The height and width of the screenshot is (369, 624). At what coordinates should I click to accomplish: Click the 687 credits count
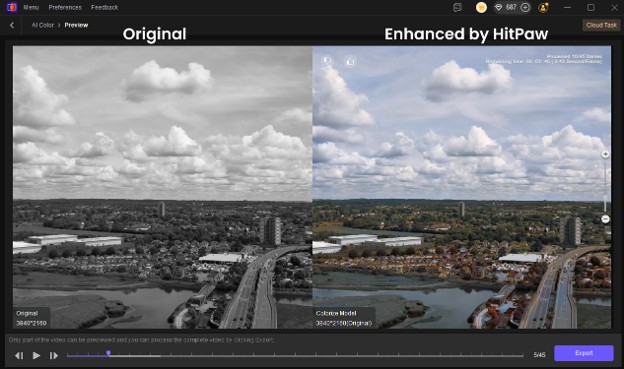click(x=511, y=7)
